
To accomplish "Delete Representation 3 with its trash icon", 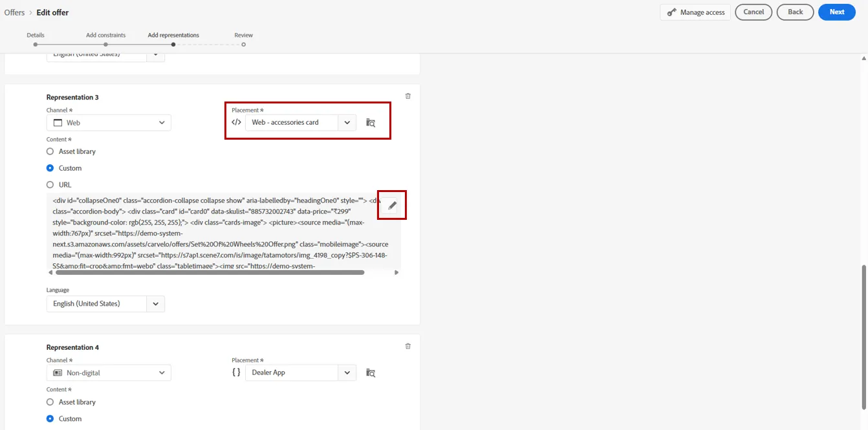I will coord(407,96).
